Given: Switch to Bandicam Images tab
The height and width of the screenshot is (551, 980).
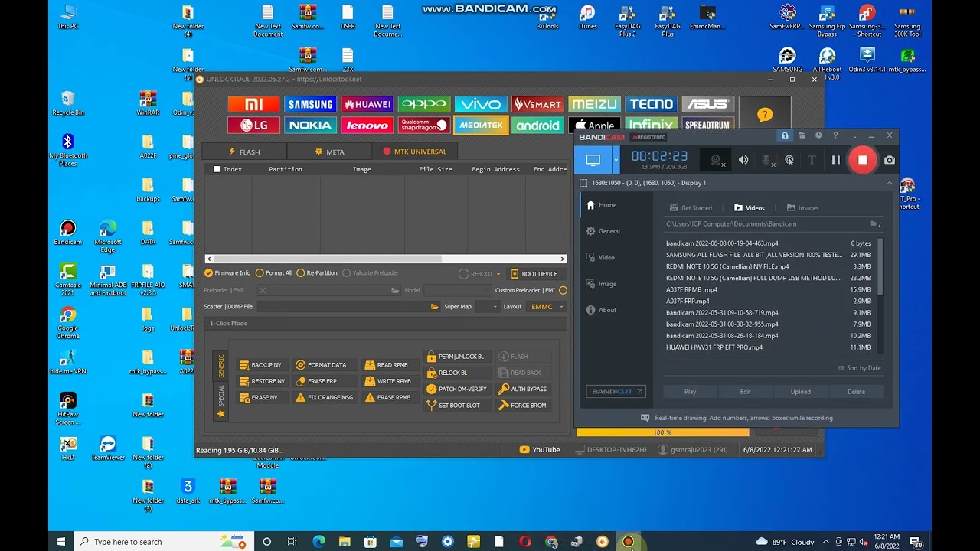Looking at the screenshot, I should coord(802,208).
